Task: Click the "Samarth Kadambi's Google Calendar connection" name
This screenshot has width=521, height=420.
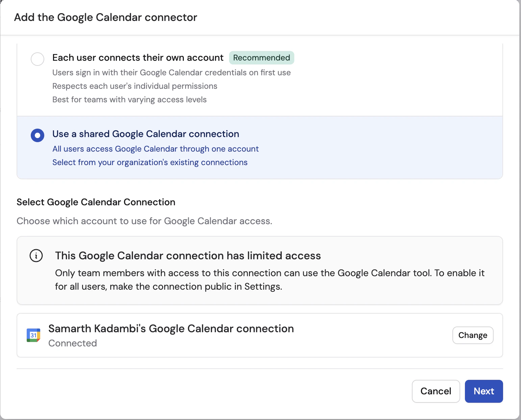Action: click(171, 329)
